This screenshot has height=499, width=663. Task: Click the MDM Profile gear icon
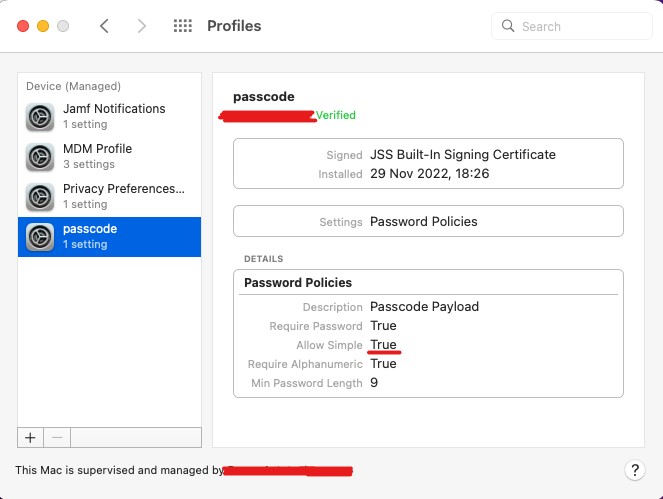[x=40, y=157]
